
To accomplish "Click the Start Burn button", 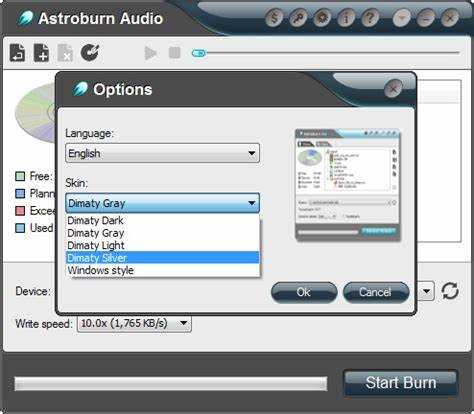I will click(401, 383).
